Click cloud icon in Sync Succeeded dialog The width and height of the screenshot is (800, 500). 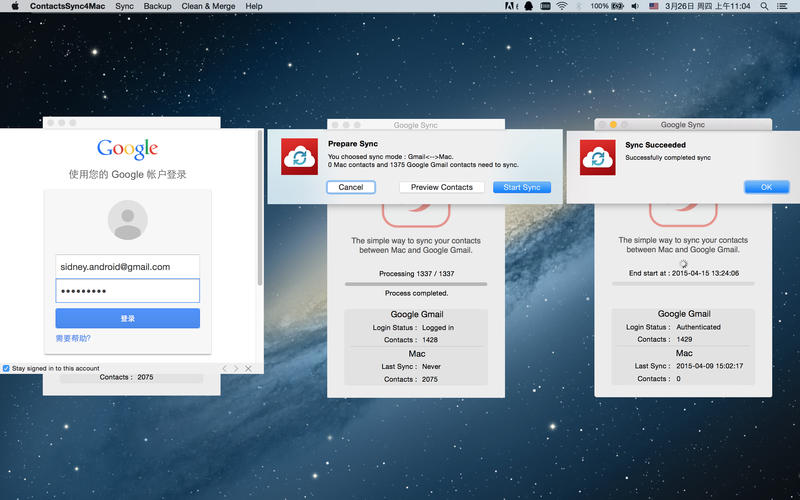[x=597, y=157]
